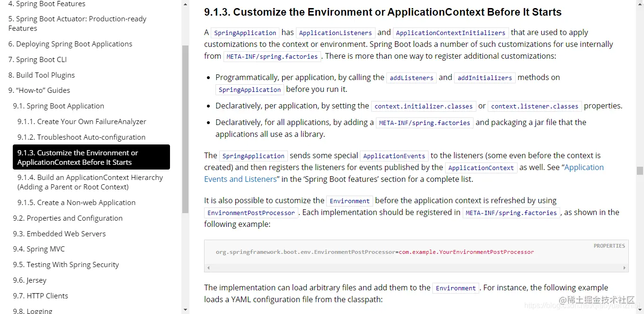This screenshot has width=644, height=314.
Task: Click 'addInitializers' code term
Action: point(485,78)
